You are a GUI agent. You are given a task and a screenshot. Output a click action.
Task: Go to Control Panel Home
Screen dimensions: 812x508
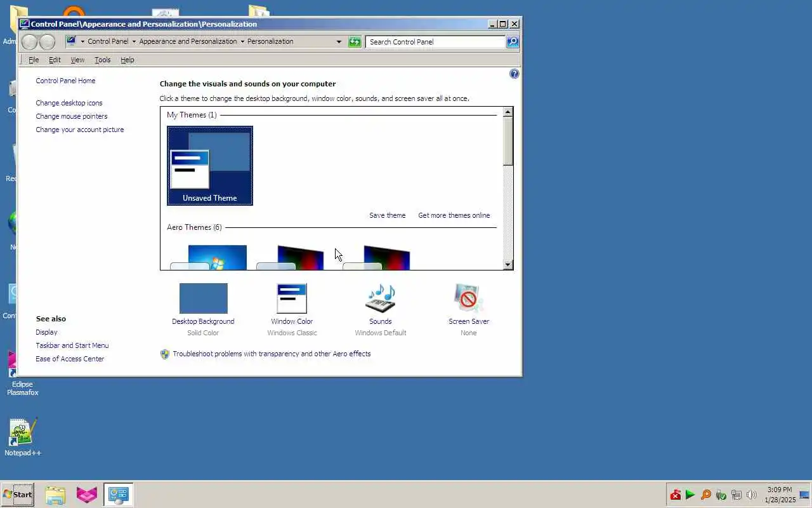[x=65, y=81]
